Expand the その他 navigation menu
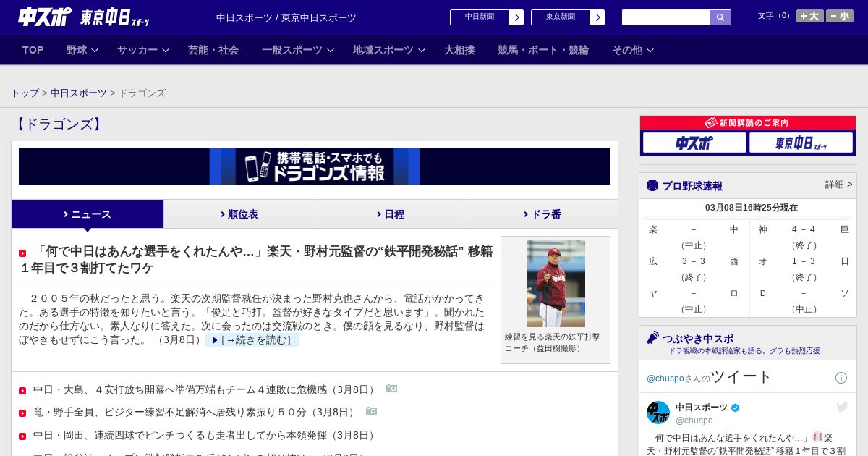This screenshot has width=868, height=456. point(633,50)
